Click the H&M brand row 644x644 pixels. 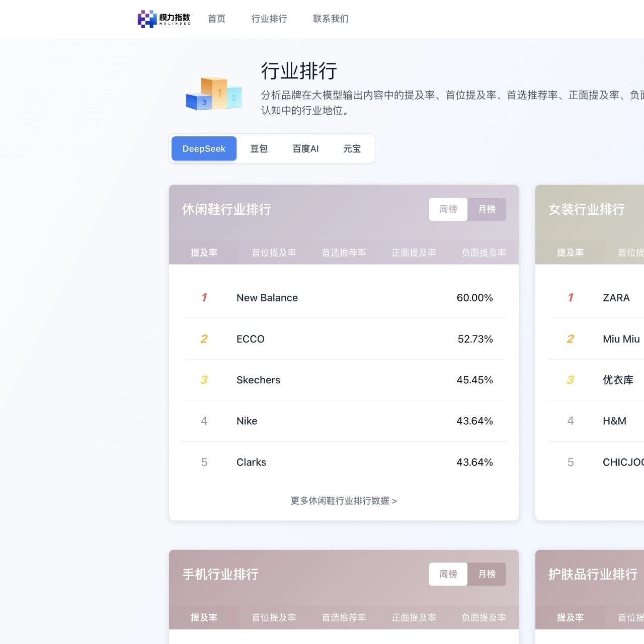pyautogui.click(x=596, y=421)
